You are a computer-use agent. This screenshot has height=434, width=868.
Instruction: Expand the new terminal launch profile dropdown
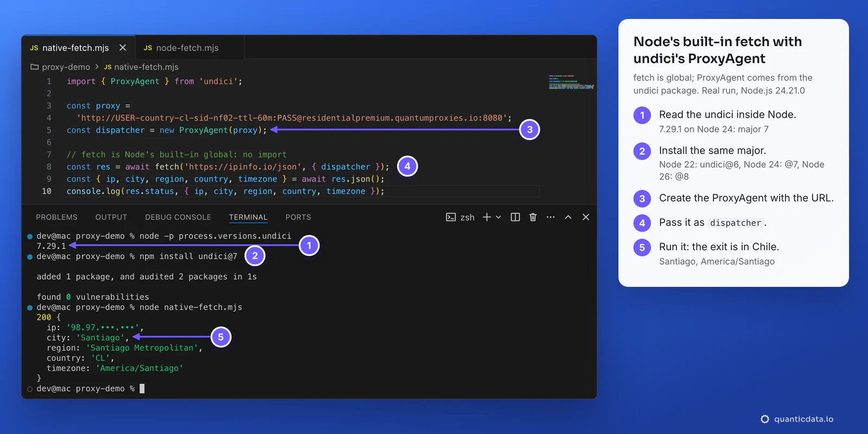[x=499, y=217]
